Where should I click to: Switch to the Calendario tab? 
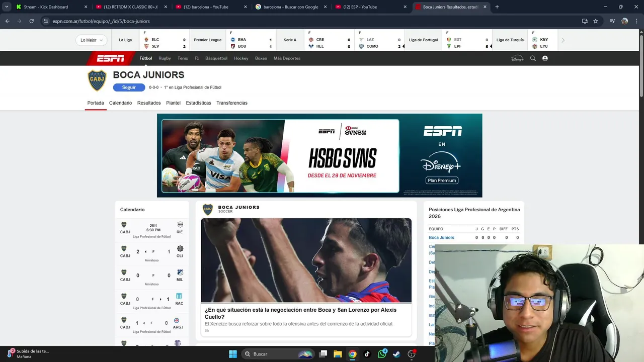click(120, 103)
